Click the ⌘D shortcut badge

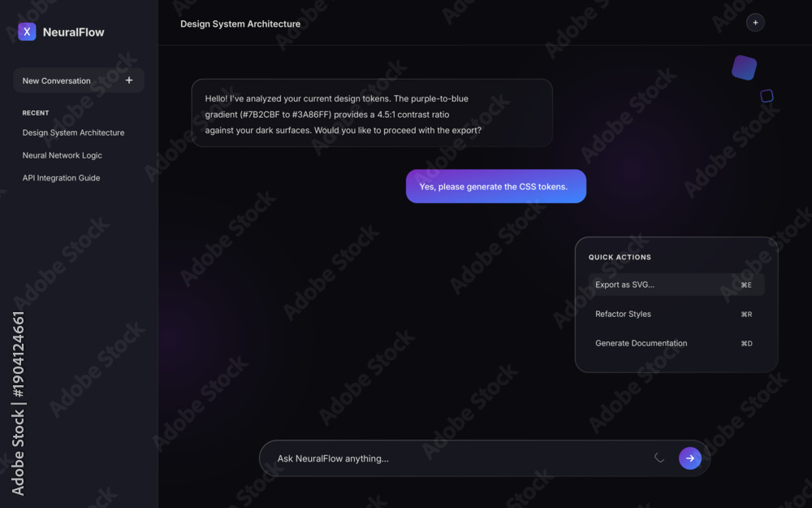(746, 343)
